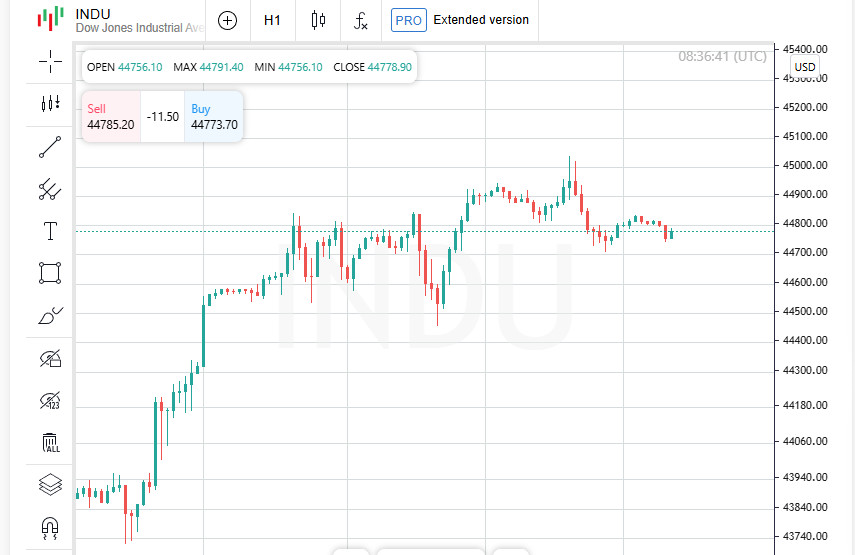Click the candlestick logo beside INDU
855x555 pixels.
coord(51,19)
